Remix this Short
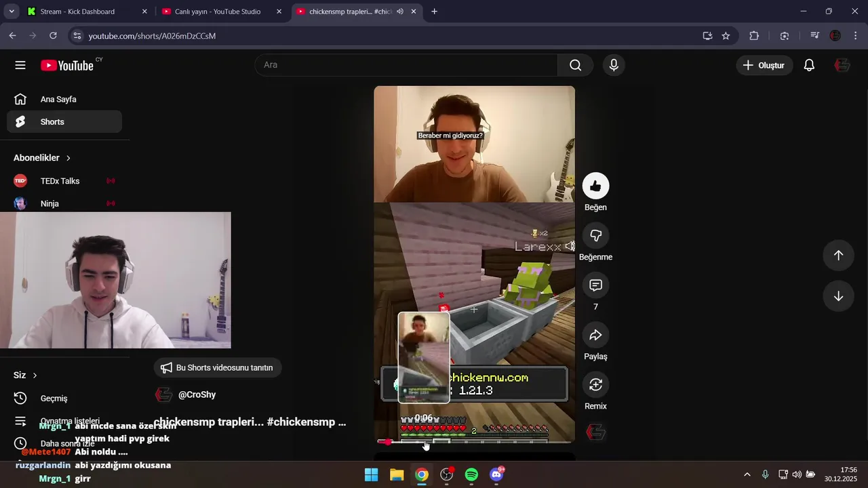 (595, 384)
